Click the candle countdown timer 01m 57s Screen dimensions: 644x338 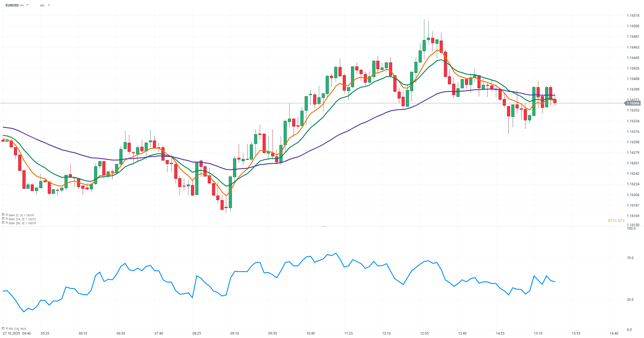coord(616,221)
